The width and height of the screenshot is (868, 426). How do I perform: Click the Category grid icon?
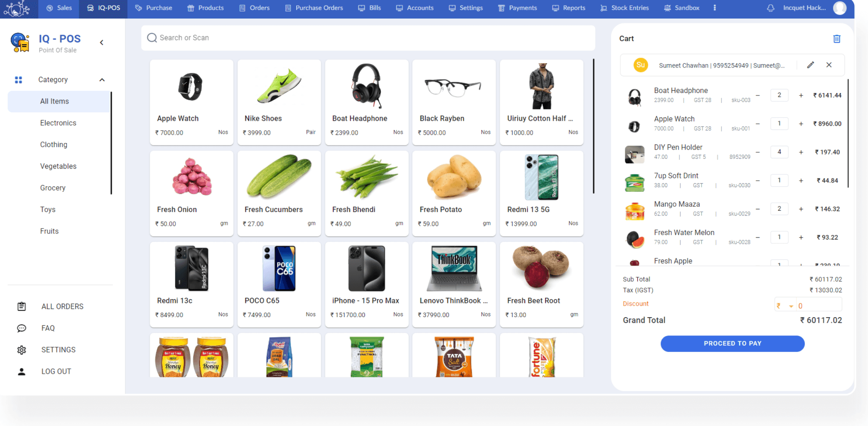point(18,80)
